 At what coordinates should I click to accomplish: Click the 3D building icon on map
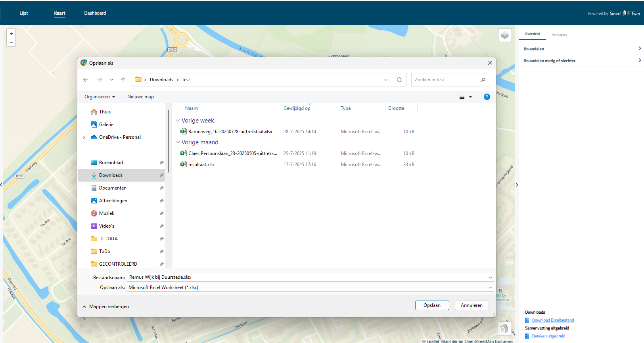(x=504, y=328)
